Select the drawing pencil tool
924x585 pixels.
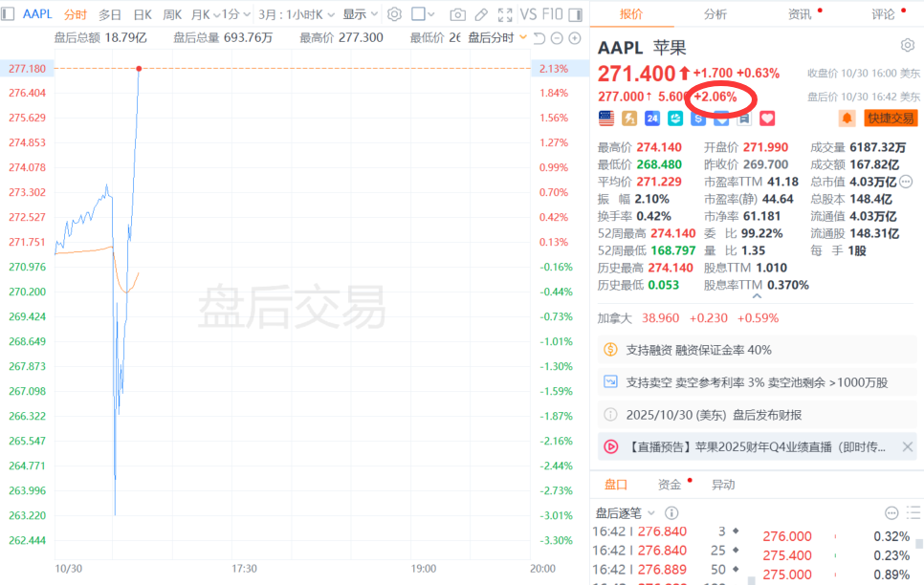(x=481, y=14)
